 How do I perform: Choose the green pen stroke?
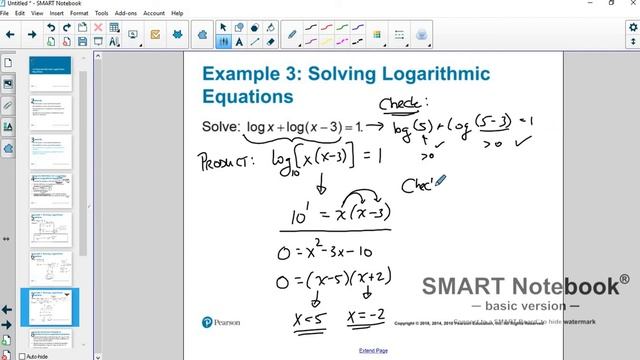click(x=342, y=27)
